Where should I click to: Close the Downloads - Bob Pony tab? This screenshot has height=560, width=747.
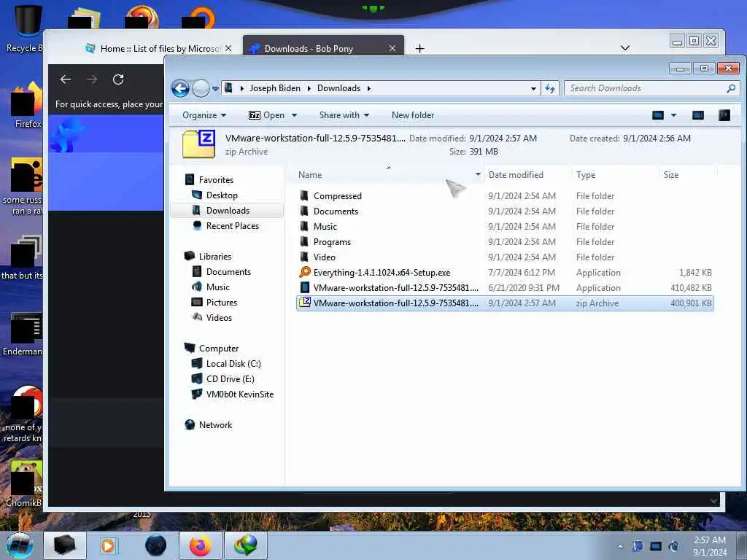coord(392,49)
